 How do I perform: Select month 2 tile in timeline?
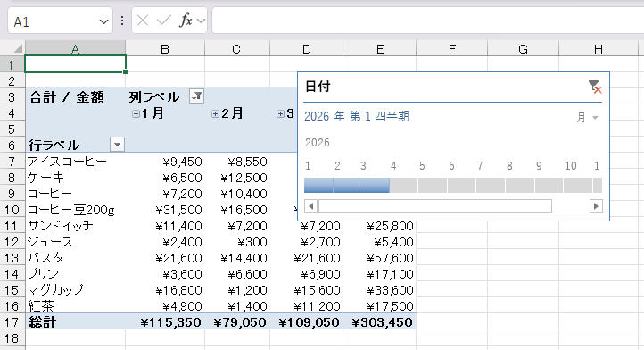pyautogui.click(x=346, y=185)
